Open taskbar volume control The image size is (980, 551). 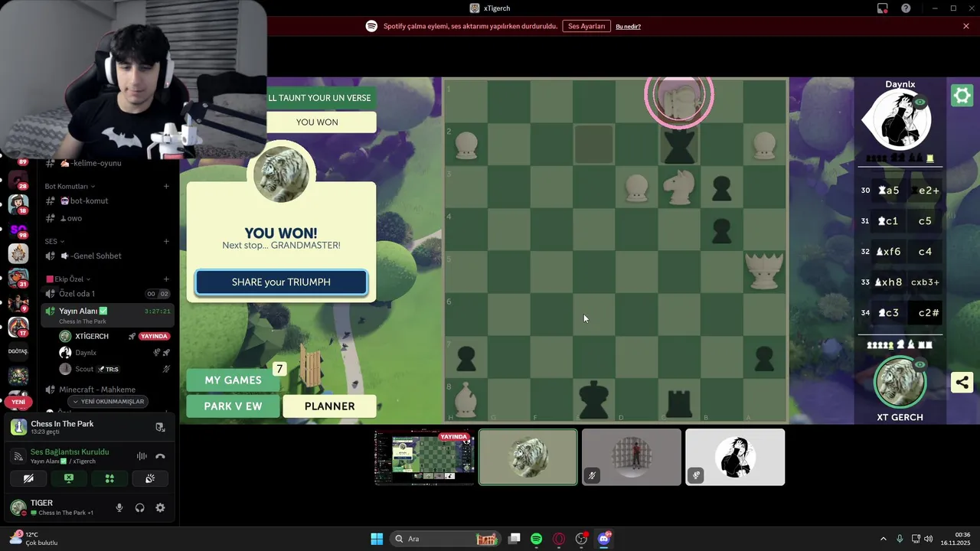tap(929, 539)
